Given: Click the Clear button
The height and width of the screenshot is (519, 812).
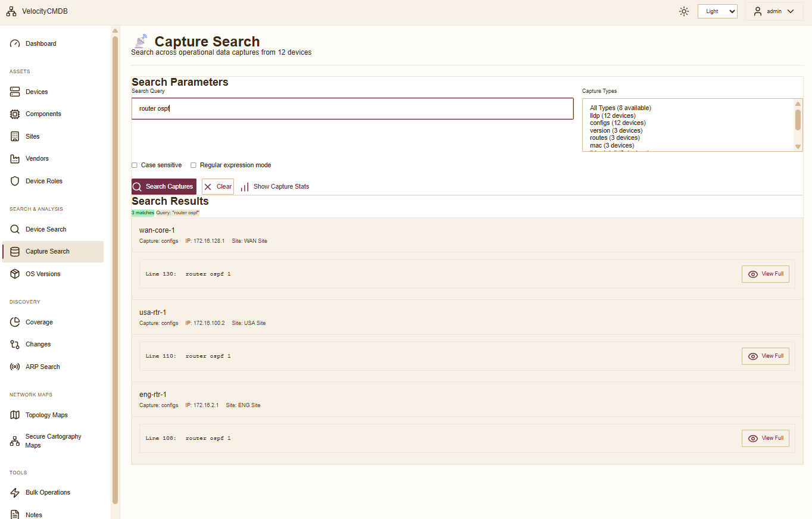Looking at the screenshot, I should pos(218,186).
